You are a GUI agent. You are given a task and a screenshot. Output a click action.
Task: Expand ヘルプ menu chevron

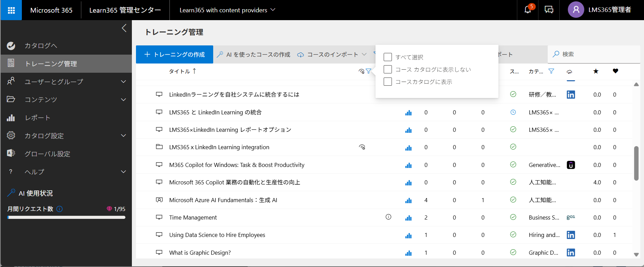(x=124, y=172)
